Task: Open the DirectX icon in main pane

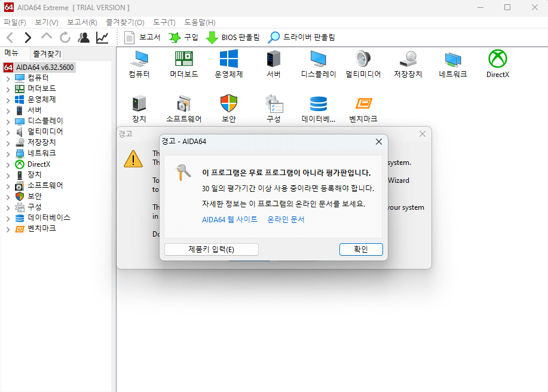Action: click(x=498, y=63)
